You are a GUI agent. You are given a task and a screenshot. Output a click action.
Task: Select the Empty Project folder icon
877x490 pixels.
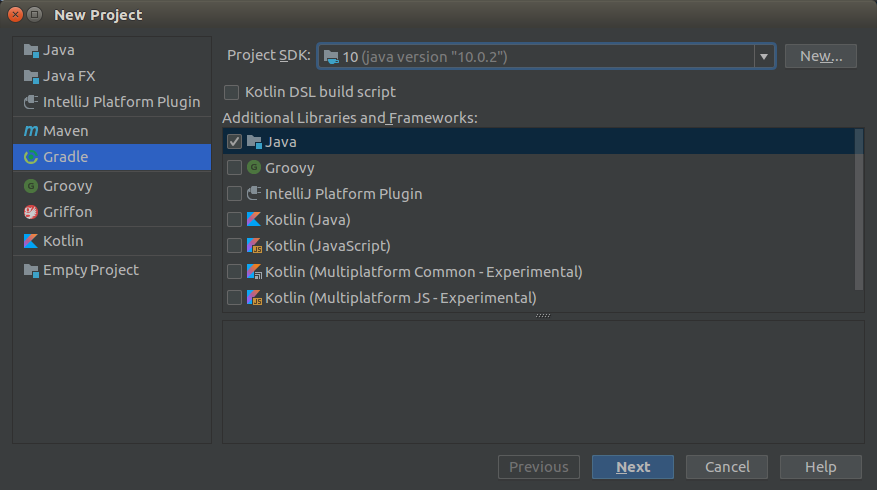tap(31, 270)
